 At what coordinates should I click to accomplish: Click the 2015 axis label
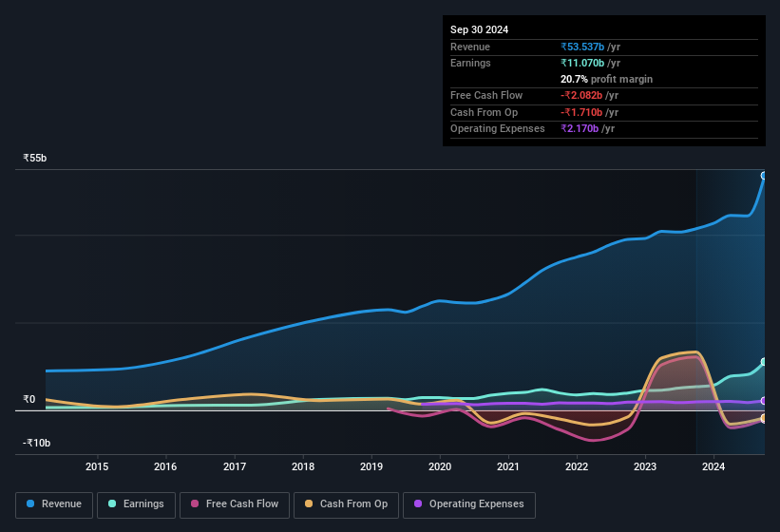pos(97,466)
